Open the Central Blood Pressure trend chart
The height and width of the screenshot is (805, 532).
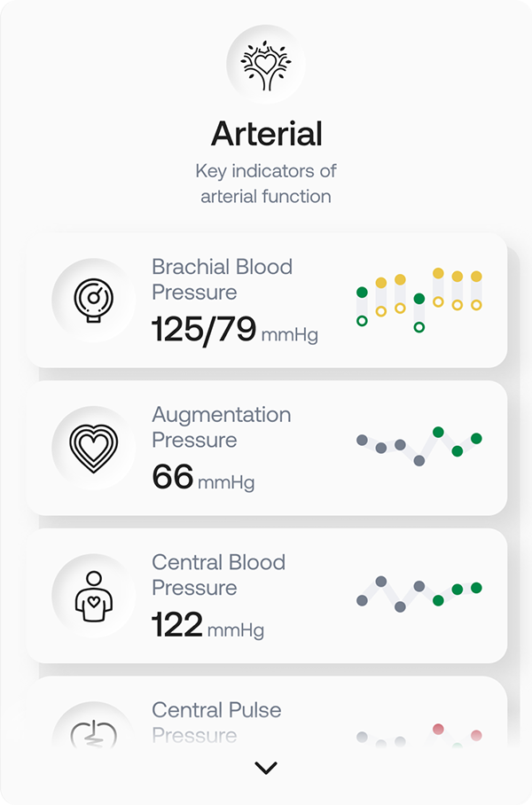coord(419,593)
